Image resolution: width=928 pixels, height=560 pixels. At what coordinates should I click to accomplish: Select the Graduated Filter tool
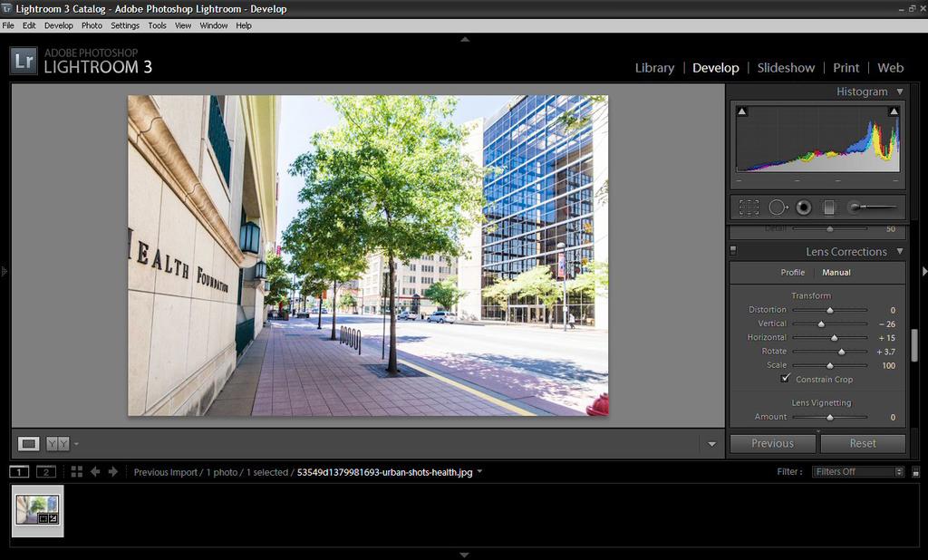(828, 208)
